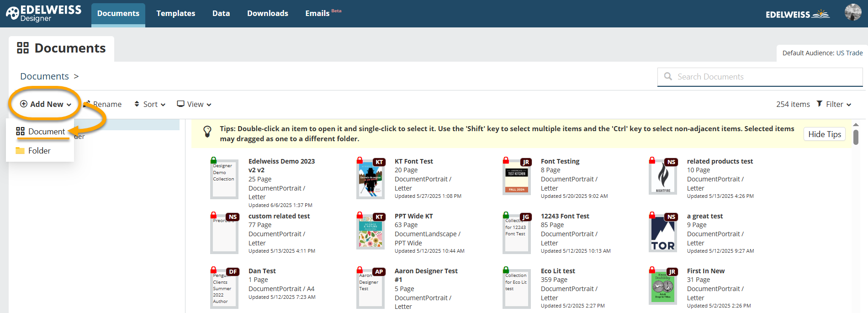
Task: Select the Dan Test title
Action: pyautogui.click(x=262, y=271)
